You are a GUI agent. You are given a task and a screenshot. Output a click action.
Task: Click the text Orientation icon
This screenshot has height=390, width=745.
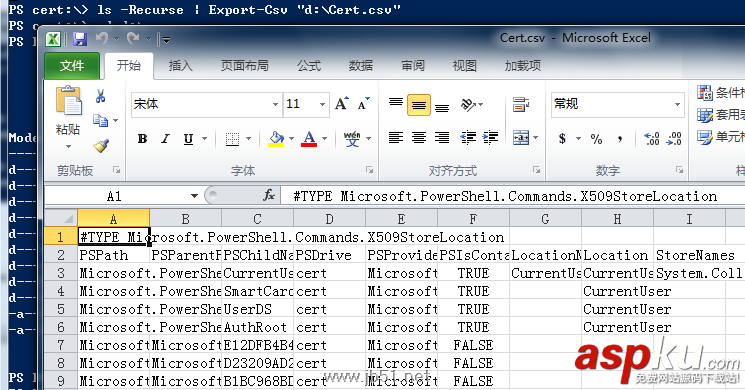click(x=469, y=105)
